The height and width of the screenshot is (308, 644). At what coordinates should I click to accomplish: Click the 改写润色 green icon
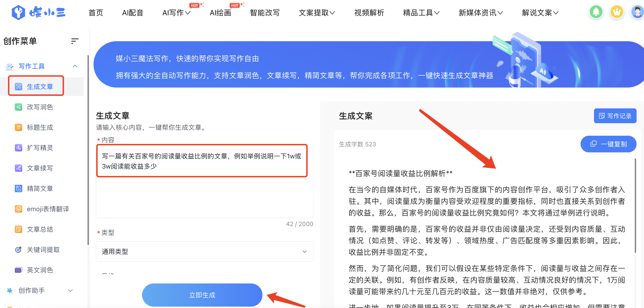click(19, 107)
